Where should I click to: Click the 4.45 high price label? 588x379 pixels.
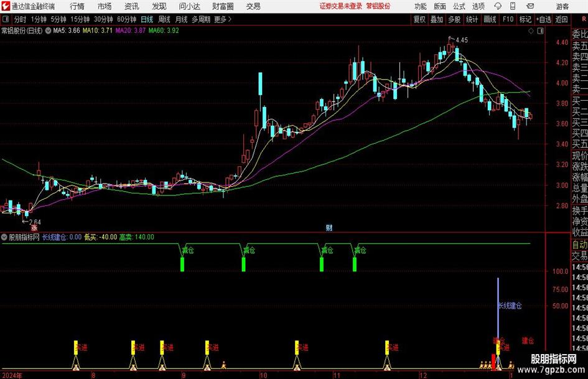[x=462, y=40]
